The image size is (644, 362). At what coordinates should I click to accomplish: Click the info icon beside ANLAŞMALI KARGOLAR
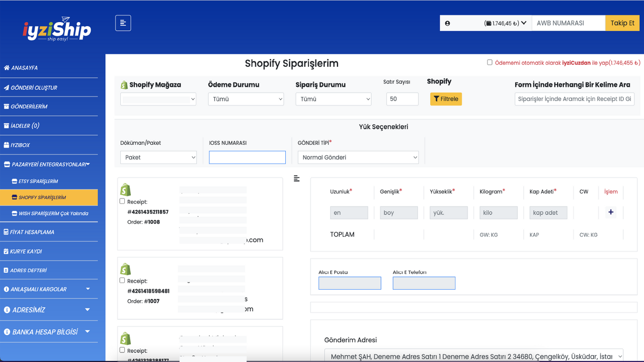click(7, 290)
